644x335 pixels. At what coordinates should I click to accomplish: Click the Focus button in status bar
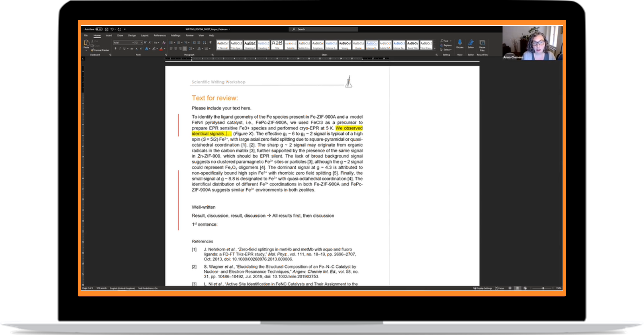tap(500, 288)
